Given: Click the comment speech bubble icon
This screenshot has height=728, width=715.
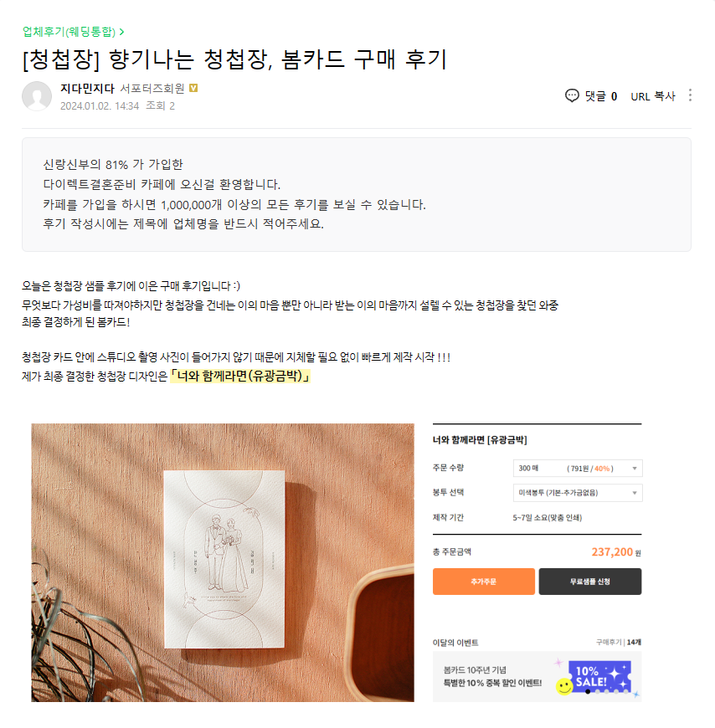Looking at the screenshot, I should 572,95.
